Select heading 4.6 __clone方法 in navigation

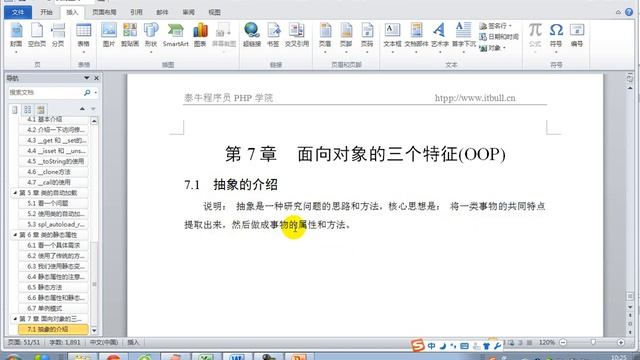tap(53, 172)
